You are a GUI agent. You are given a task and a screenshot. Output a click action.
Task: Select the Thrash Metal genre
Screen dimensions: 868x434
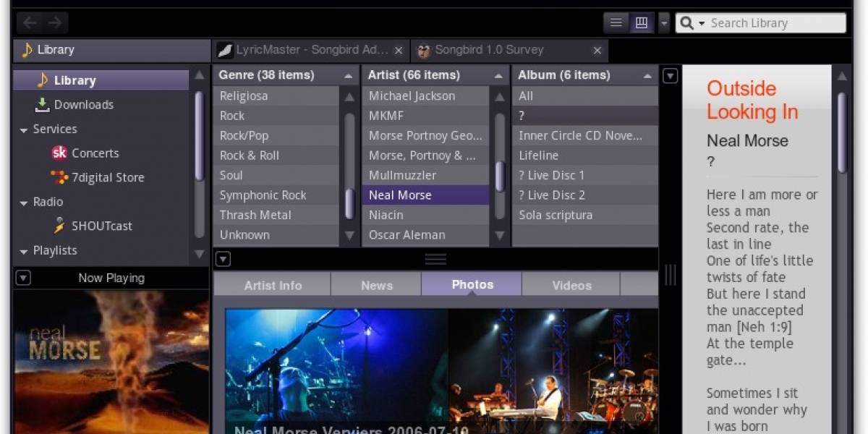coord(276,215)
